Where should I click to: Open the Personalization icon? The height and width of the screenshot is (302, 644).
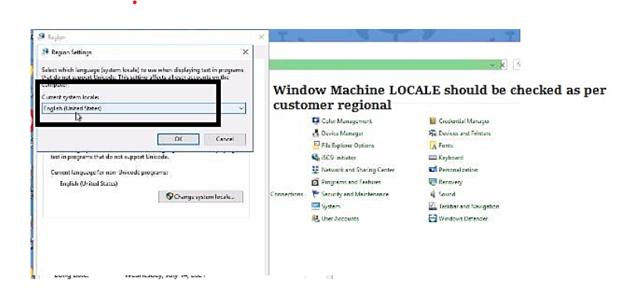click(x=432, y=169)
